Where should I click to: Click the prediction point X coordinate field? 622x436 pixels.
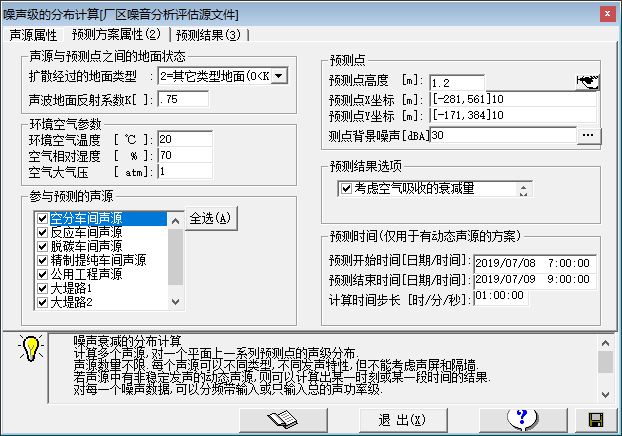513,99
